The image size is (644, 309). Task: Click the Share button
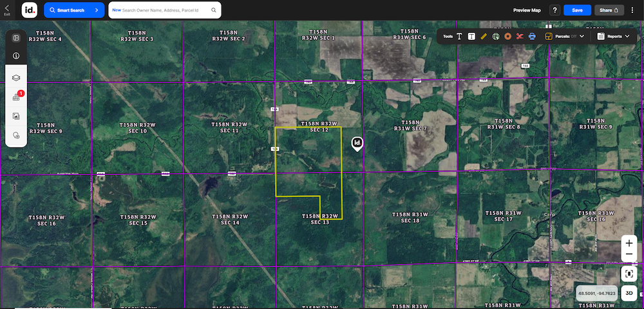click(x=609, y=10)
